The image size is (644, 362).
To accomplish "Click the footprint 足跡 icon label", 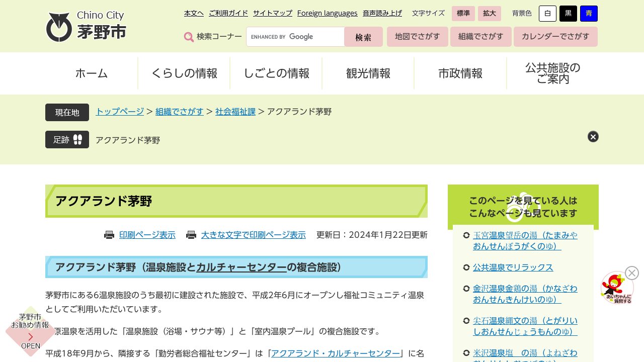I will tap(67, 140).
